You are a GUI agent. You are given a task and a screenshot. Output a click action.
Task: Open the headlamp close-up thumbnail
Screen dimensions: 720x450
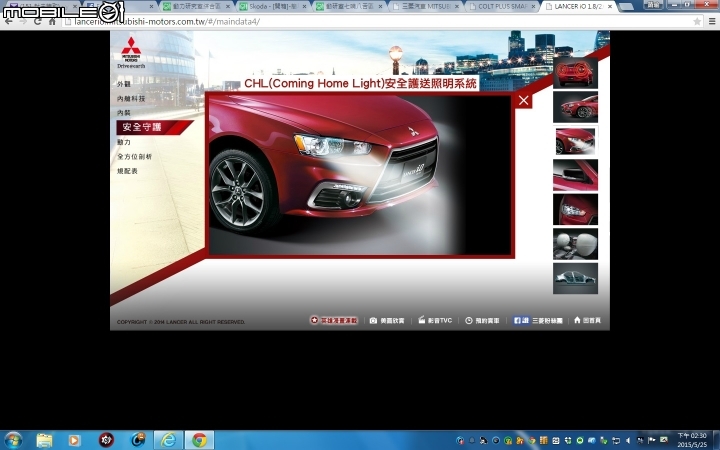[x=575, y=209]
